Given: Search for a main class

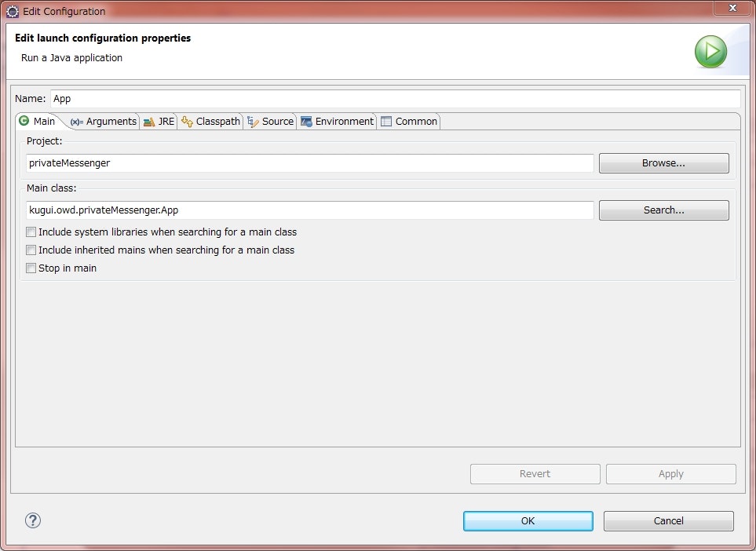Looking at the screenshot, I should tap(664, 210).
